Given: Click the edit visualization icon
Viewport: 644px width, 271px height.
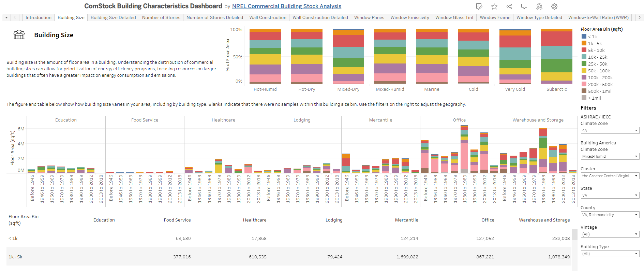Looking at the screenshot, I should [479, 6].
